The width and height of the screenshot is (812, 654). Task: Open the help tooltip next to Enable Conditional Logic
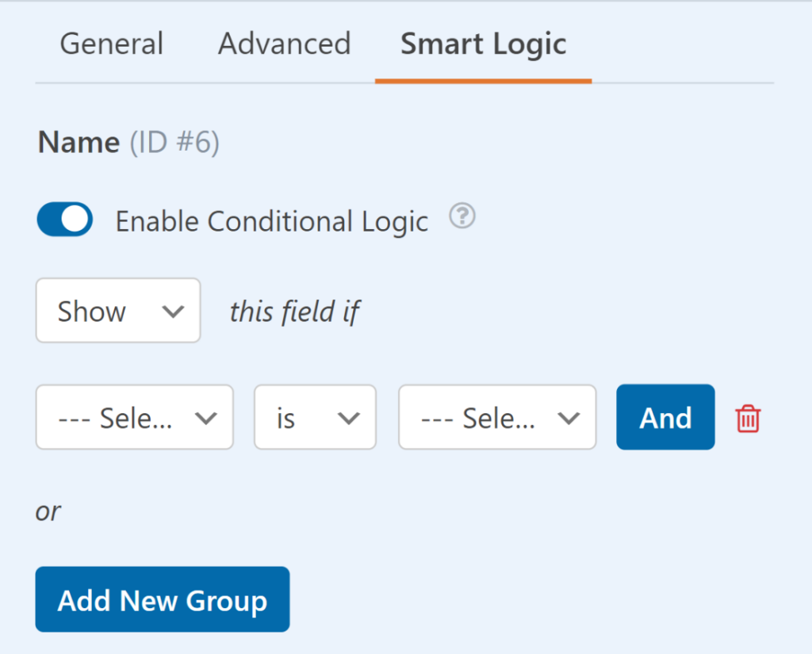462,216
